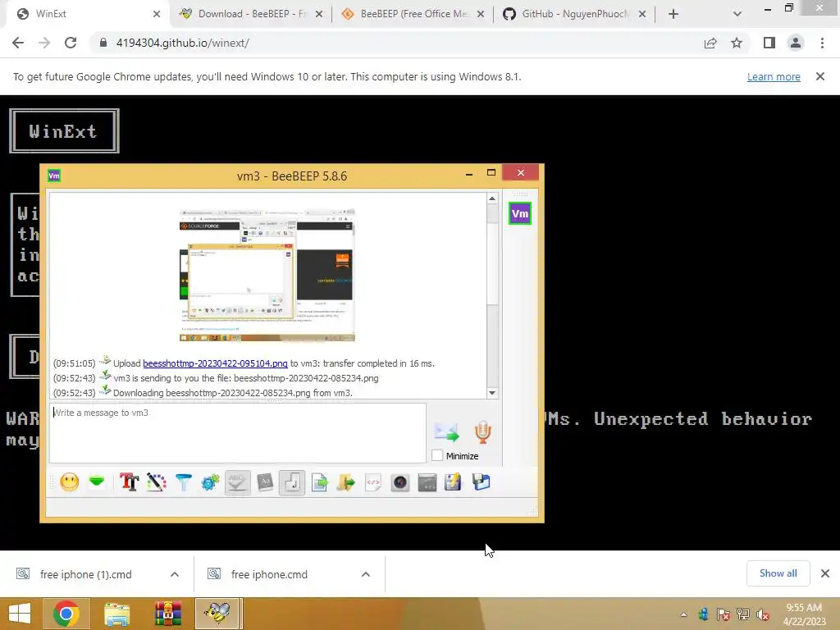Viewport: 840px width, 630px height.
Task: Toggle the word completion dictionary icon
Action: coord(265,482)
